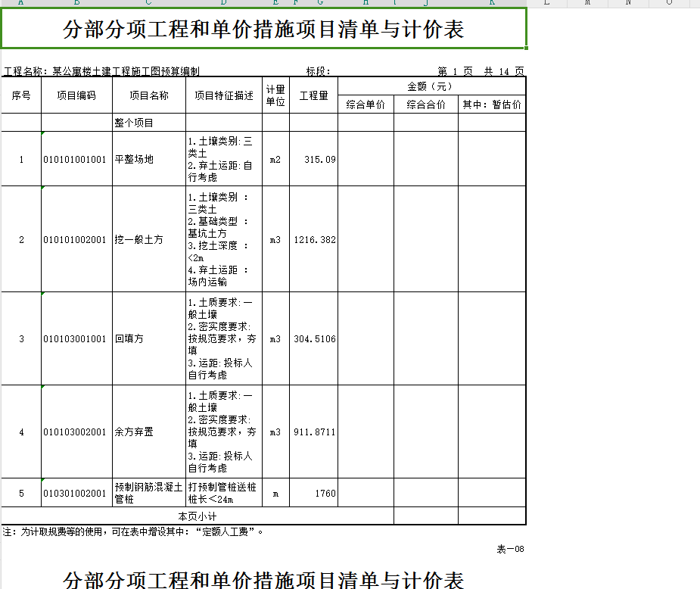Click the 工程名称 project name line
This screenshot has height=589, width=700.
click(x=102, y=71)
